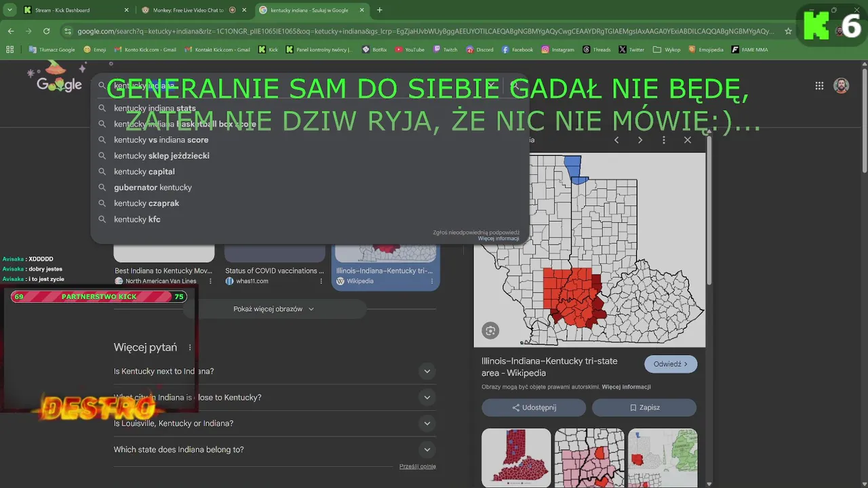
Task: Open the FAME MMA bookmark
Action: 750,49
